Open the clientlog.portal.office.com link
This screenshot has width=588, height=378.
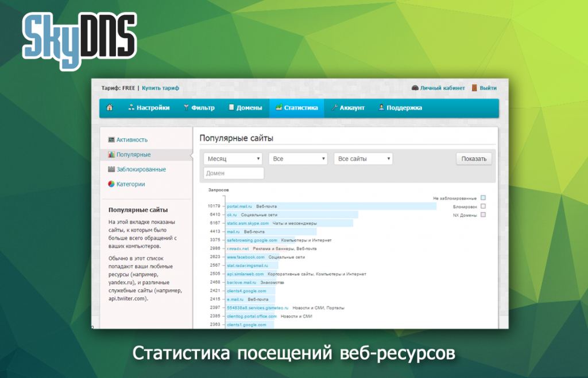tap(252, 317)
